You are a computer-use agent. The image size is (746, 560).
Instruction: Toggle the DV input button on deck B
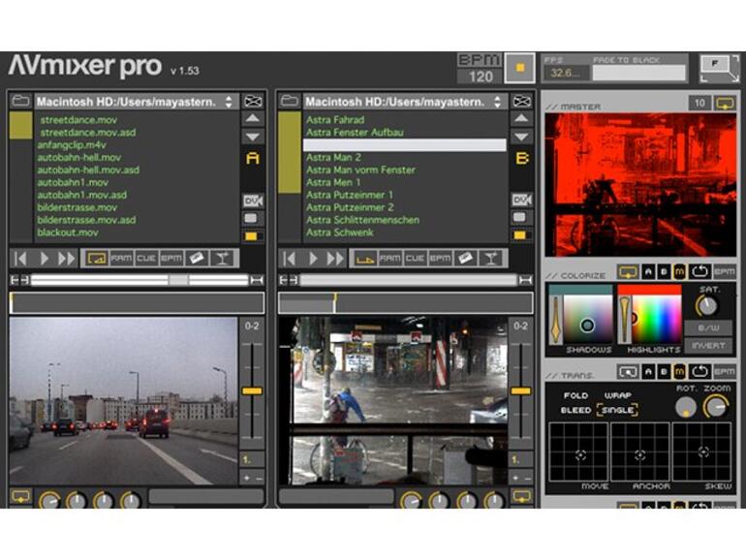[x=522, y=200]
